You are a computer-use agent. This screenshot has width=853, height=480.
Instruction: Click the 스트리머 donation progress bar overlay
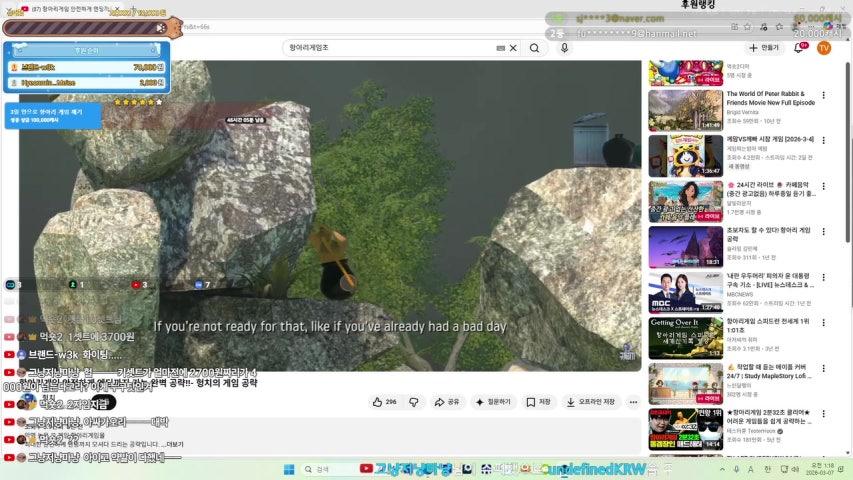[92, 27]
